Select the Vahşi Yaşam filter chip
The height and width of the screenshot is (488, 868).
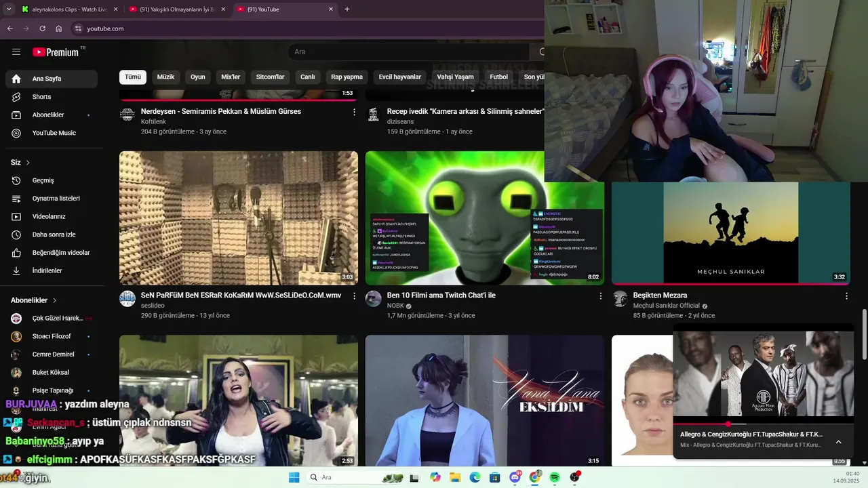(x=455, y=77)
